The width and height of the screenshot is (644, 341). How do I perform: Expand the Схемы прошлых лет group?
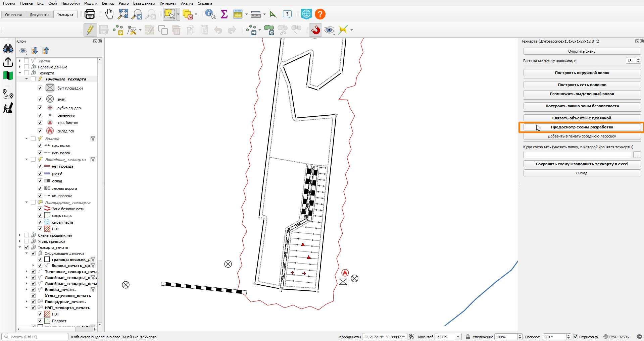tap(20, 235)
